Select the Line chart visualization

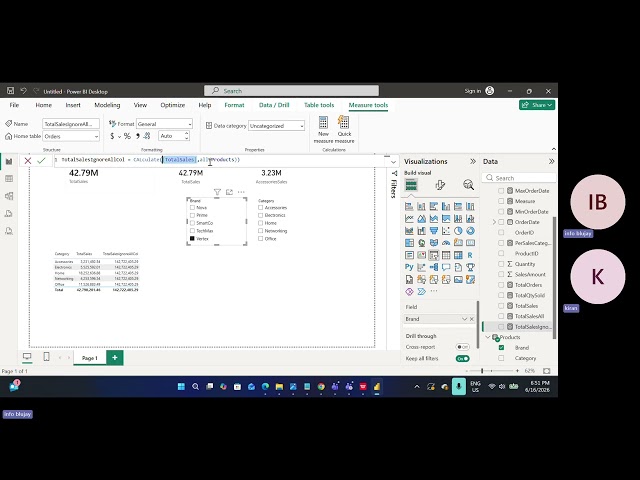(409, 218)
